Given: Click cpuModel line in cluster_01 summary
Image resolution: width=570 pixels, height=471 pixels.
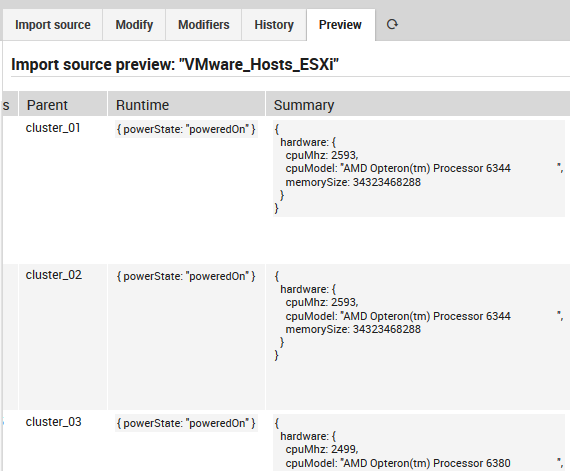Looking at the screenshot, I should 424,168.
